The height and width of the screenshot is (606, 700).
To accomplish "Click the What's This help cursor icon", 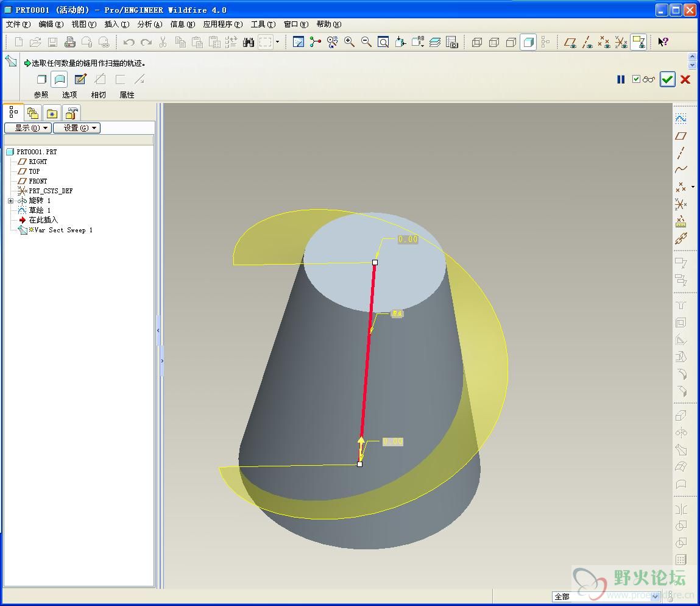I will [663, 42].
